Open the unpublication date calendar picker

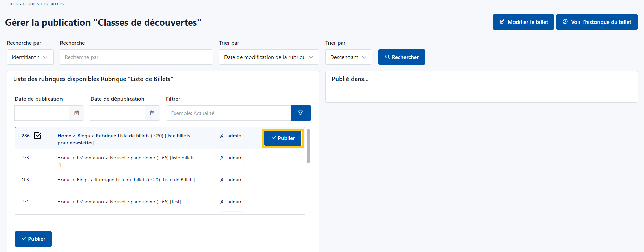click(152, 113)
